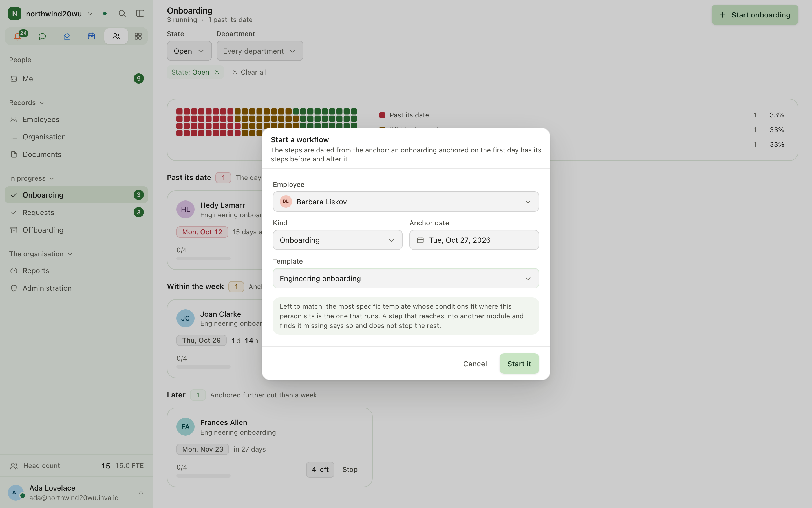Image resolution: width=812 pixels, height=508 pixels.
Task: Click Frances Allen's progress bar
Action: [203, 476]
